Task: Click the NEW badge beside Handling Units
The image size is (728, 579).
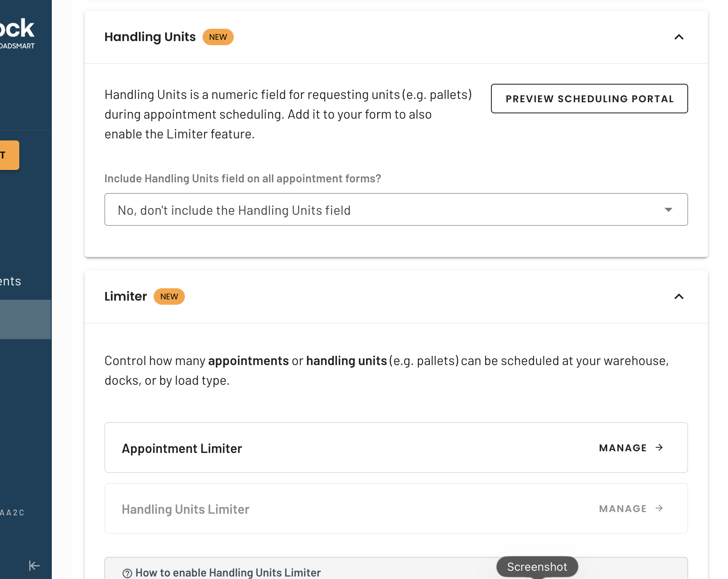Action: tap(218, 37)
